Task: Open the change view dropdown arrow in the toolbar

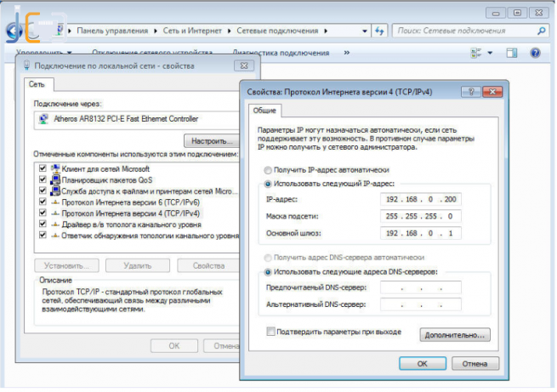Action: point(489,53)
